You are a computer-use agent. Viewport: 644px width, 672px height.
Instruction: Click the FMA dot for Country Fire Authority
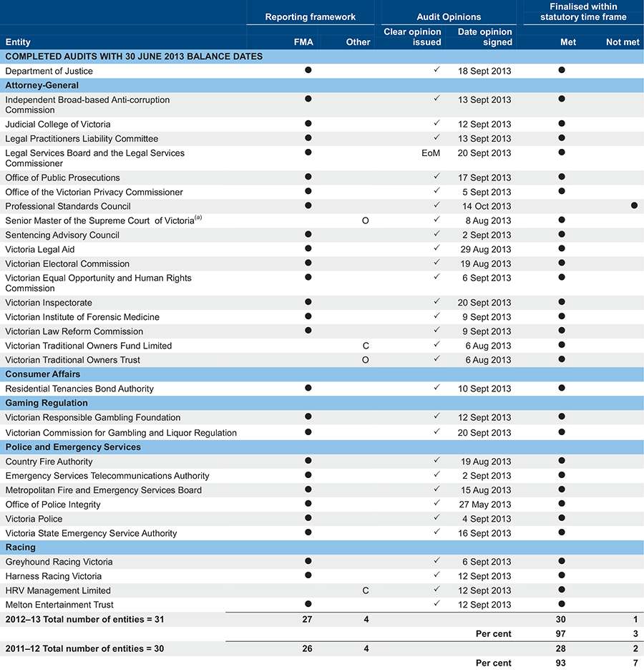click(x=308, y=461)
